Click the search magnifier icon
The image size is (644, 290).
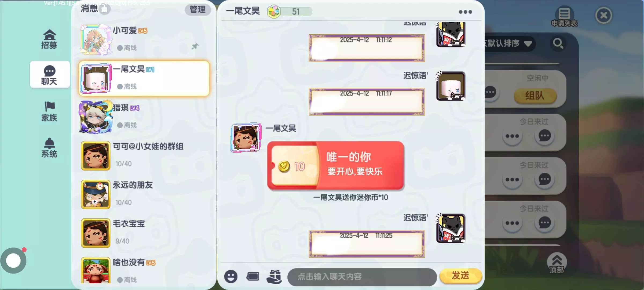(x=558, y=43)
